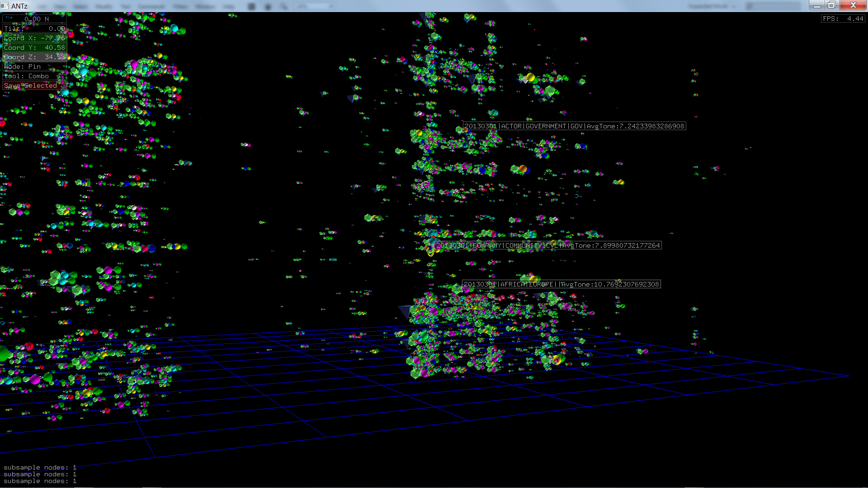Select the large dark blue cone node

[405, 311]
